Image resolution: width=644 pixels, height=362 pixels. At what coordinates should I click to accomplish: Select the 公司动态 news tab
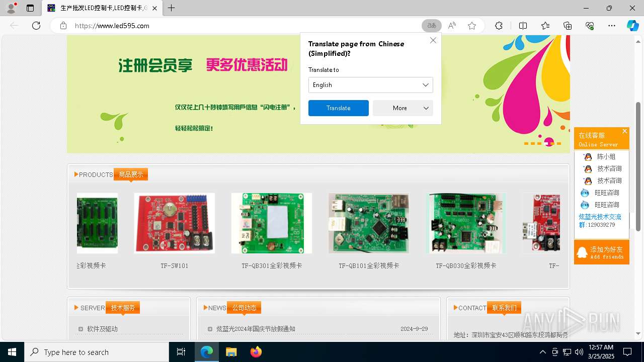pyautogui.click(x=244, y=308)
